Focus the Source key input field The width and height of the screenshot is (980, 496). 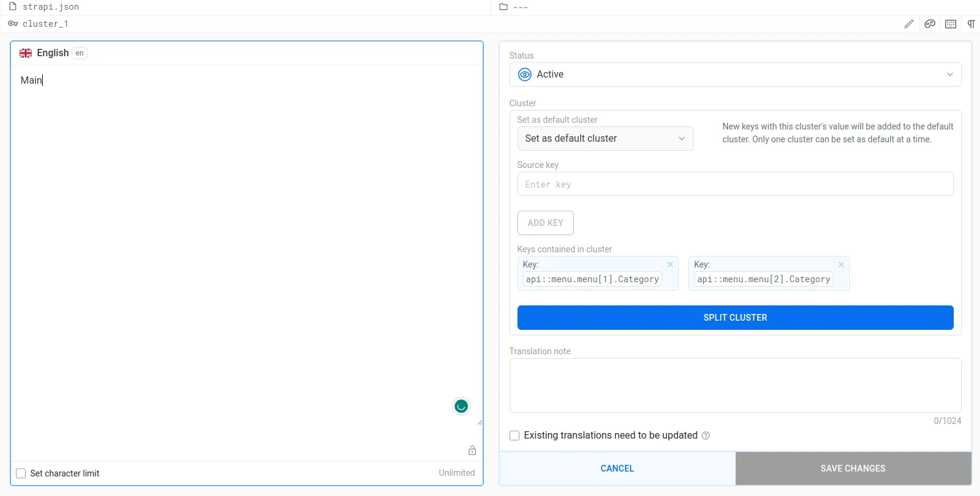point(735,184)
